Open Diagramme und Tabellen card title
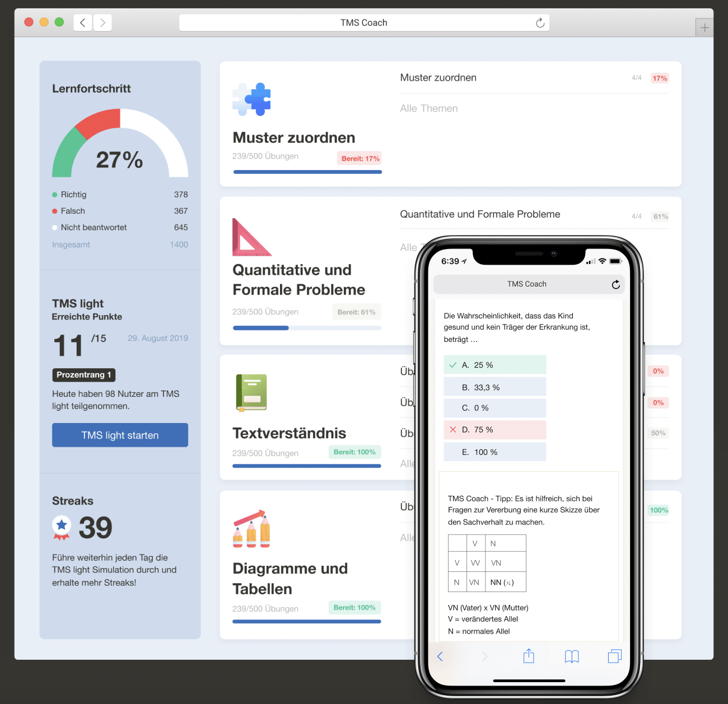 pos(290,579)
